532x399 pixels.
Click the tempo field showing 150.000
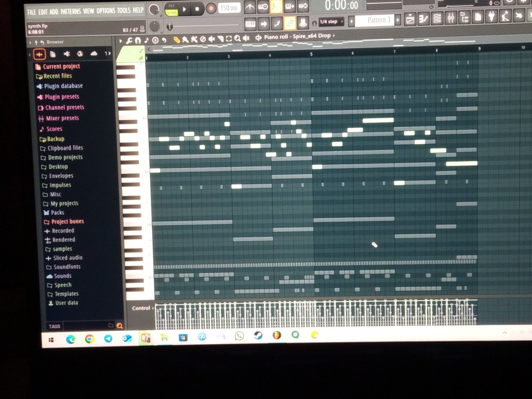point(229,8)
